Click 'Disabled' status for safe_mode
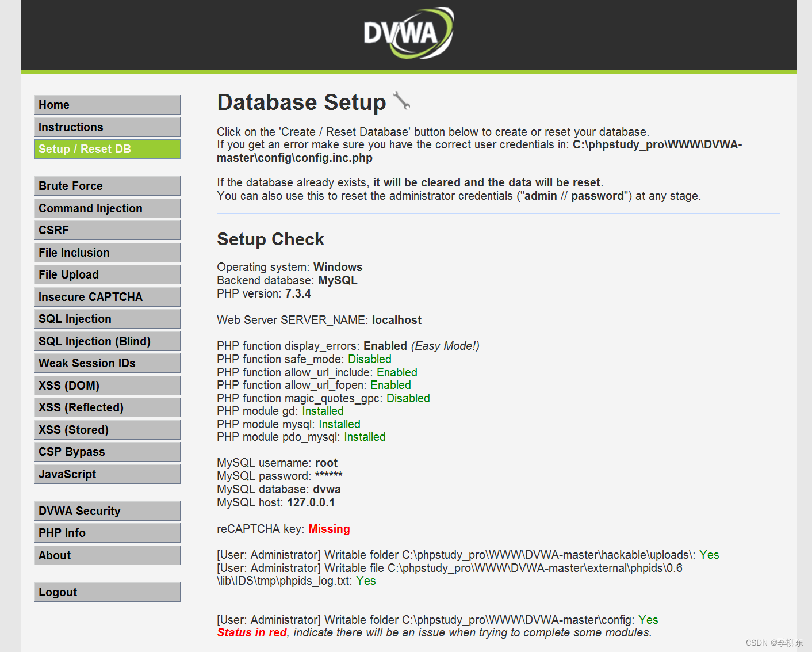 [369, 359]
